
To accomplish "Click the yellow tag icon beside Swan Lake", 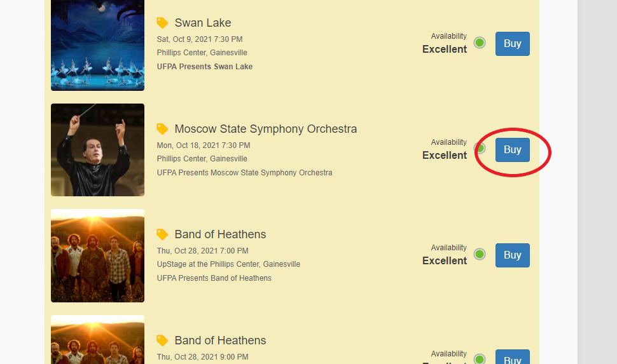I will click(162, 23).
